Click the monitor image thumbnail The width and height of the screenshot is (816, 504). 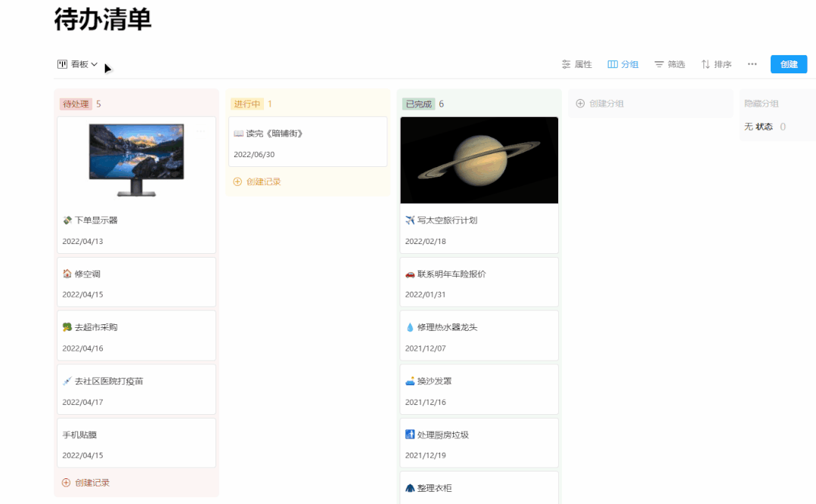click(x=136, y=162)
